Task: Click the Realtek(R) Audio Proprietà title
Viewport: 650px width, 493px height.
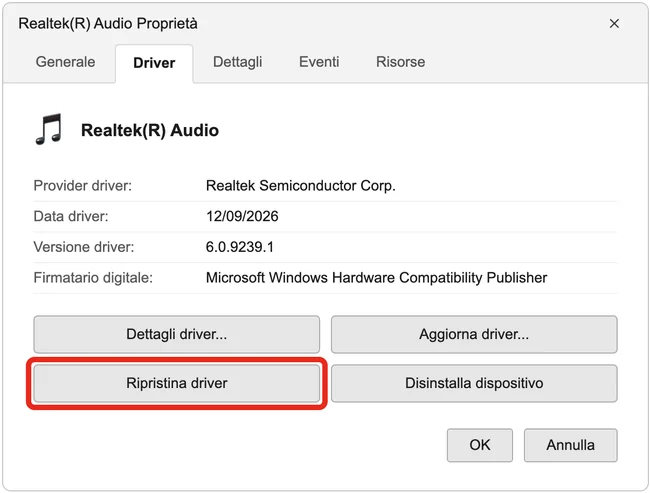Action: tap(108, 24)
